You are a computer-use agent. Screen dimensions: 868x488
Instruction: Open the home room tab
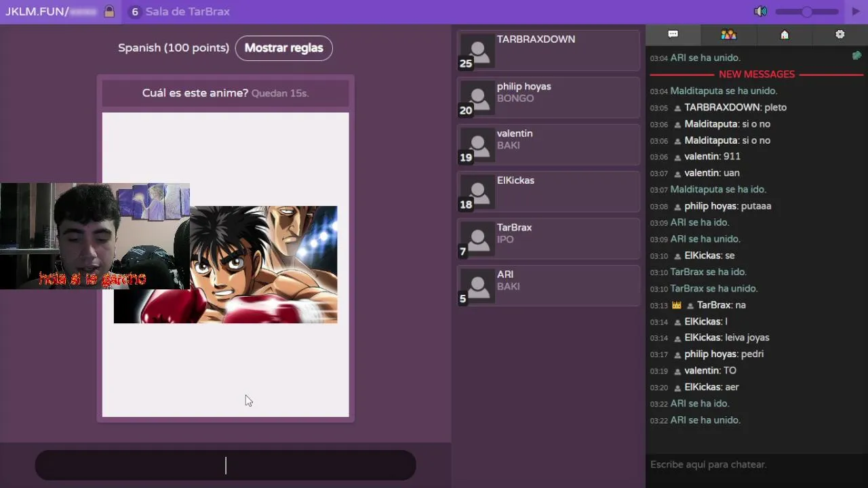785,35
